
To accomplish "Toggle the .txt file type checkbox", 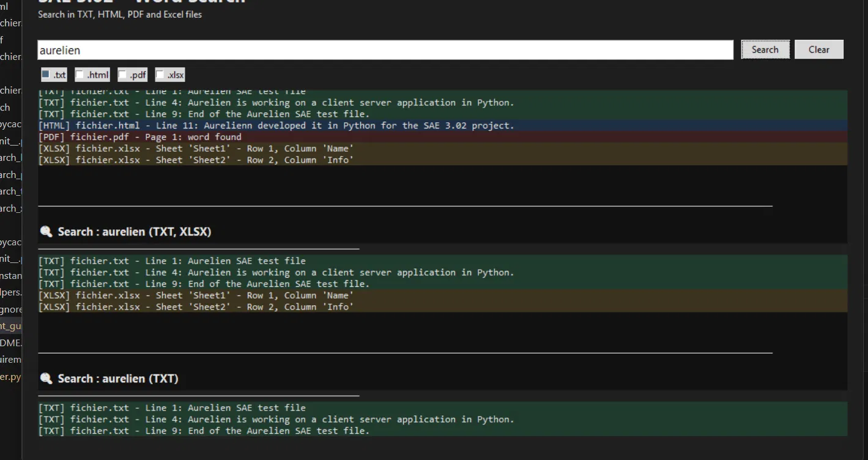I will (46, 75).
